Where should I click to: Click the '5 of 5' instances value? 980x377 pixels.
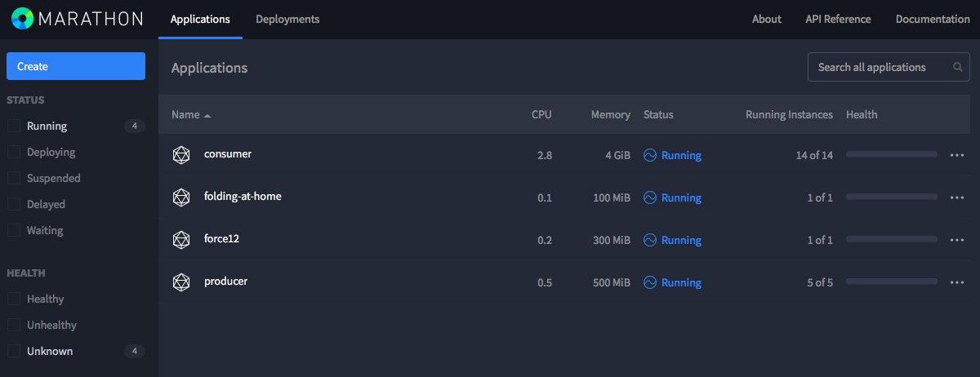pos(820,282)
